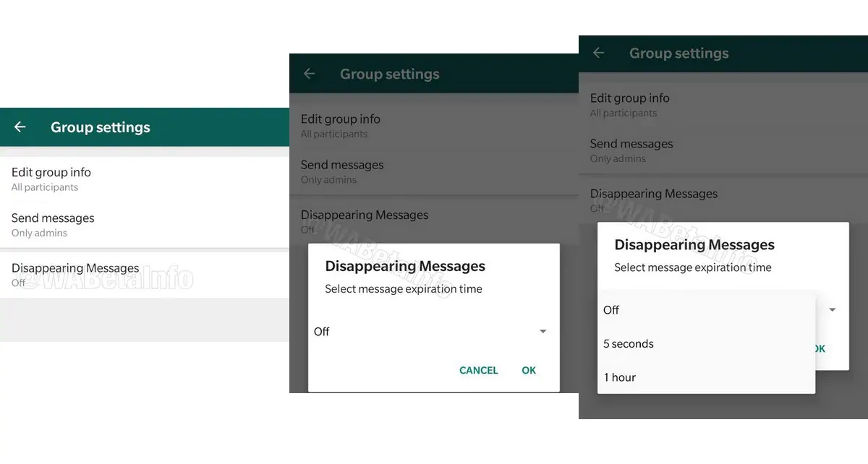This screenshot has height=464, width=868.
Task: Click back arrow in left white Group settings panel
Action: tap(20, 127)
